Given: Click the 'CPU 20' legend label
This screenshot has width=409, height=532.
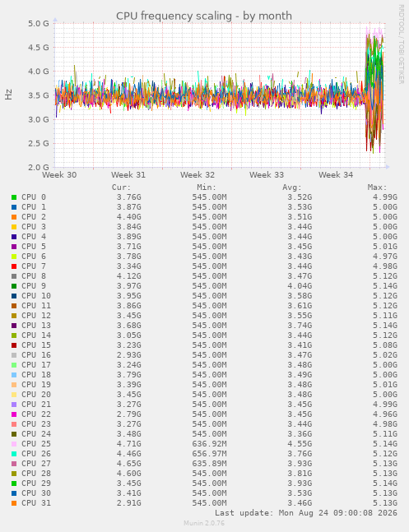Looking at the screenshot, I should pyautogui.click(x=36, y=394).
